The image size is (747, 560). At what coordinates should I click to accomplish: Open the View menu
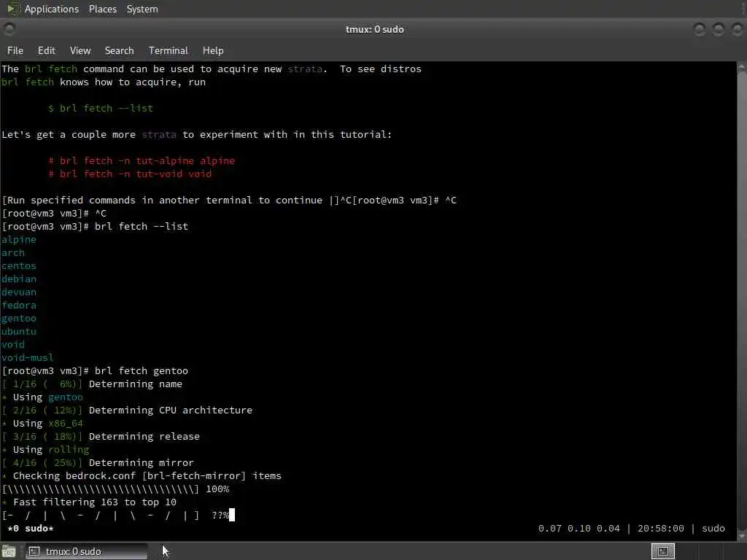(80, 50)
